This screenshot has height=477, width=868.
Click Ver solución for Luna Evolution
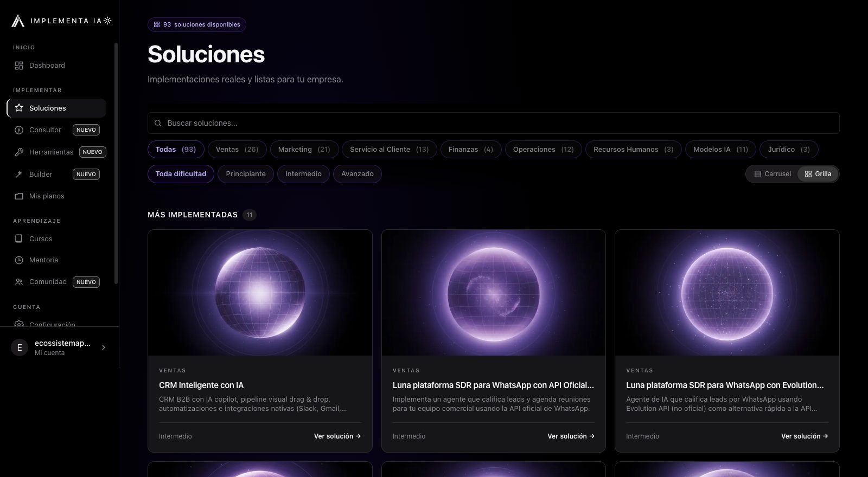tap(805, 436)
